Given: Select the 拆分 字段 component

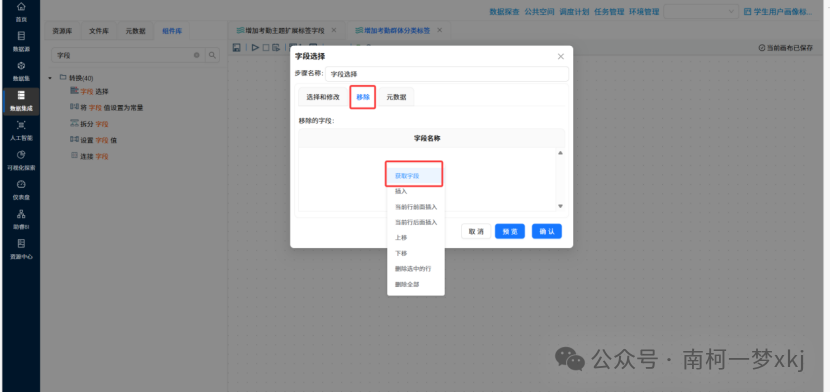Looking at the screenshot, I should pyautogui.click(x=89, y=124).
